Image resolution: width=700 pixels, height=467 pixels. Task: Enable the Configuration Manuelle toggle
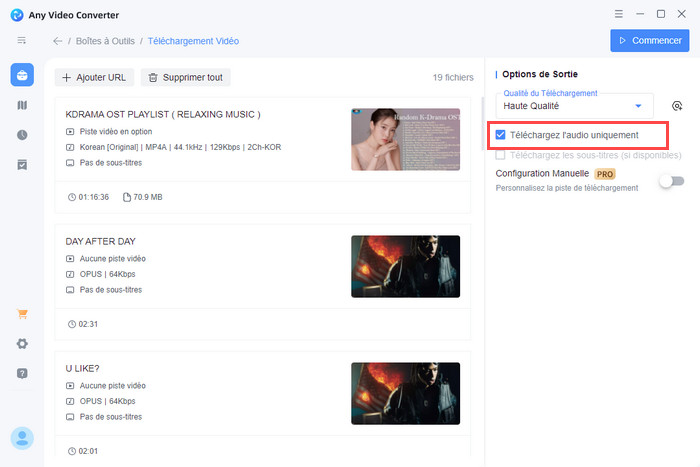click(x=671, y=181)
